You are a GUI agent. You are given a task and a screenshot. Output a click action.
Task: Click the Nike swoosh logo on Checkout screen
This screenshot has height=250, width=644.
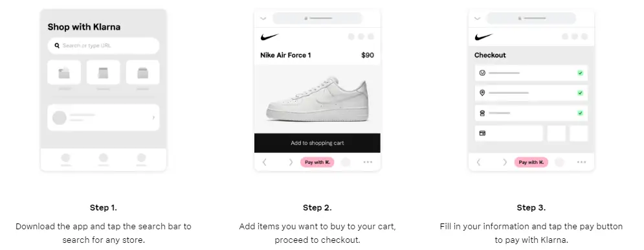483,37
